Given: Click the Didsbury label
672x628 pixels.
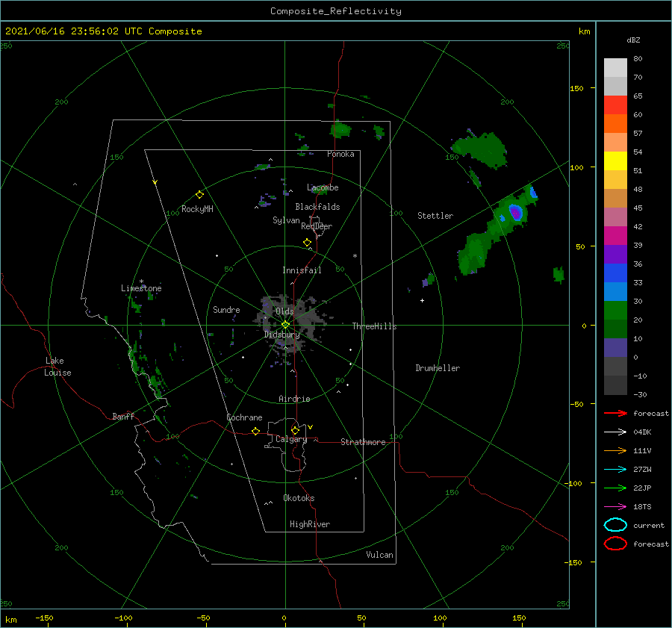Looking at the screenshot, I should (281, 335).
